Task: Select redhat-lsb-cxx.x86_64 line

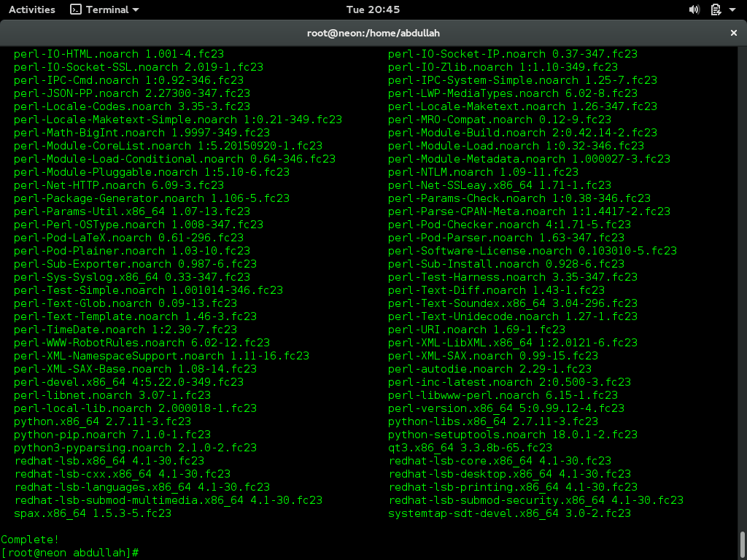Action: coord(123,474)
